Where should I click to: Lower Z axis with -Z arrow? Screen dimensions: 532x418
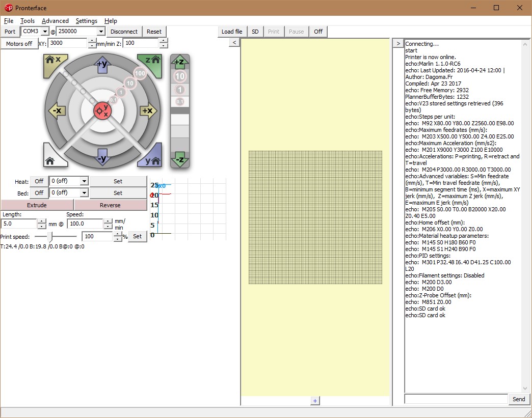[179, 159]
